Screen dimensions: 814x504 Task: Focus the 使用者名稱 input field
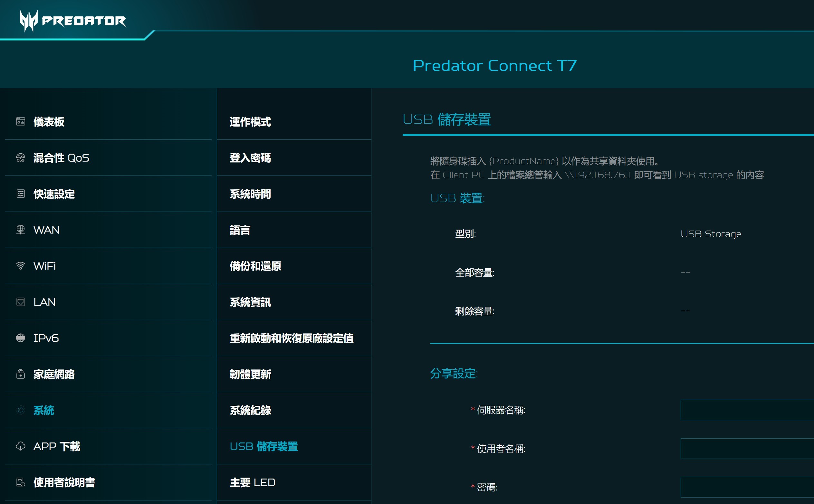click(747, 448)
